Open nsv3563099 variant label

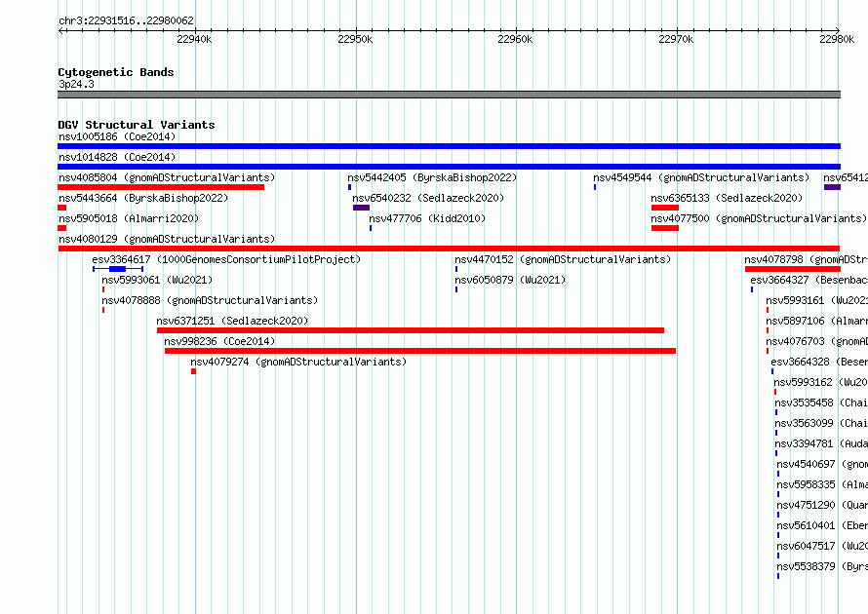pos(821,423)
